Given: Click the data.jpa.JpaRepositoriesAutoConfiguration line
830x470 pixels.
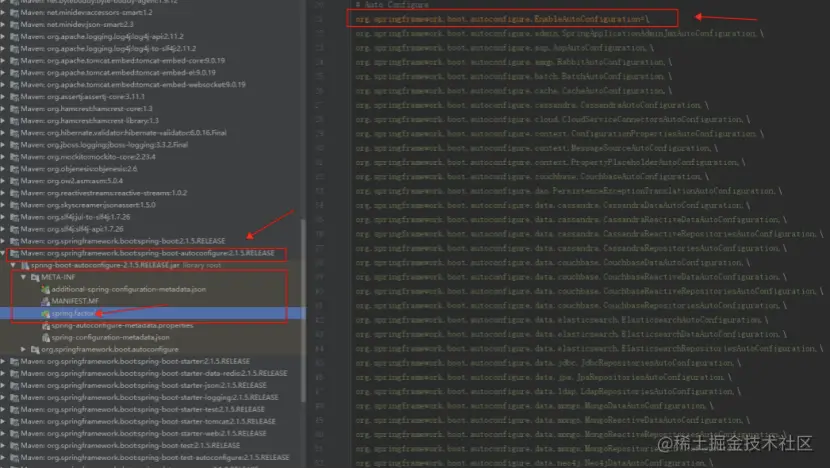Looking at the screenshot, I should tap(544, 377).
